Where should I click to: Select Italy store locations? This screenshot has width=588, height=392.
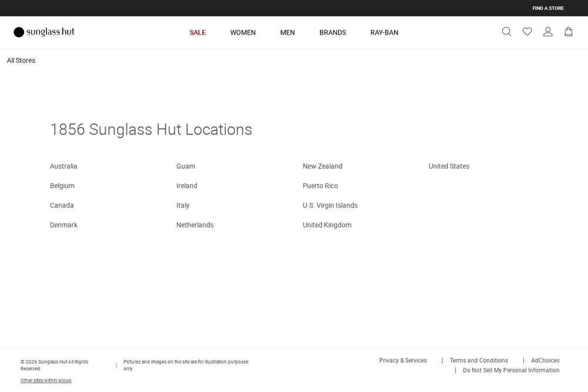[183, 205]
